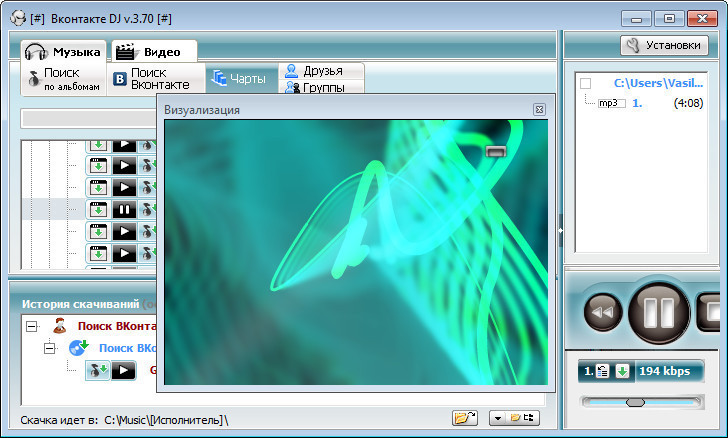Screen dimensions: 728x438
Task: Collapse the red Поиск ВКонта history node
Action: pos(31,327)
